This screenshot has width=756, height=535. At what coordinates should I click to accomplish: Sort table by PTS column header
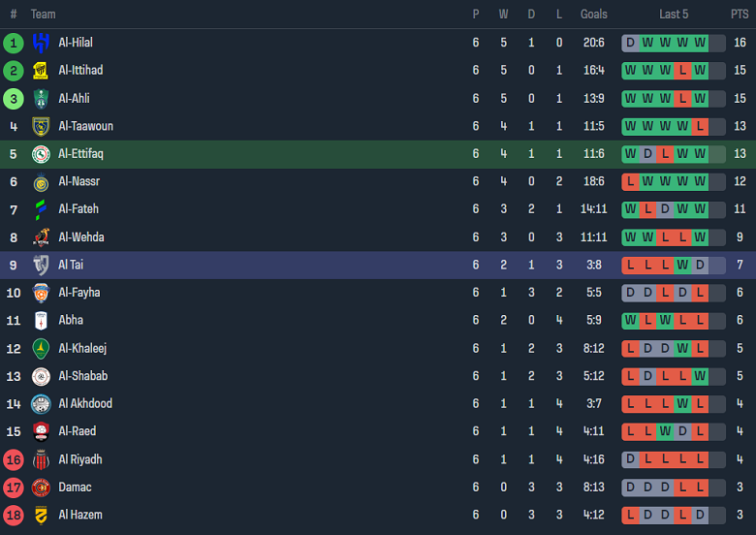coord(740,15)
